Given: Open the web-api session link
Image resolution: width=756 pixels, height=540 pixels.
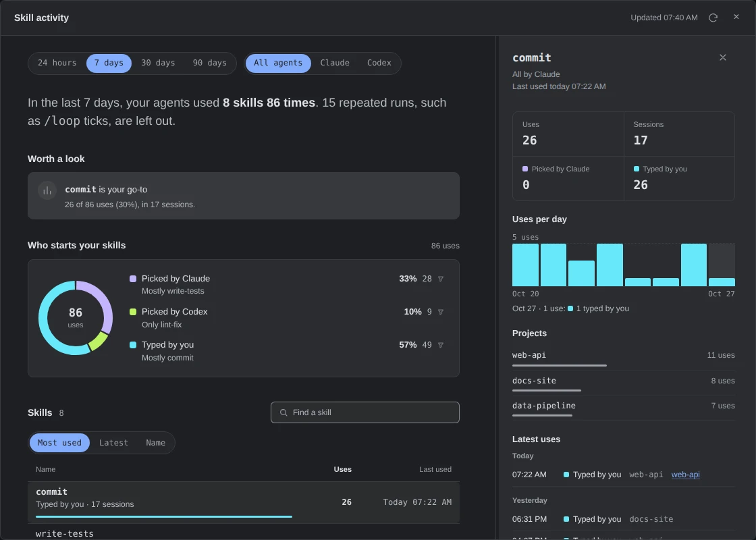Looking at the screenshot, I should click(x=685, y=475).
